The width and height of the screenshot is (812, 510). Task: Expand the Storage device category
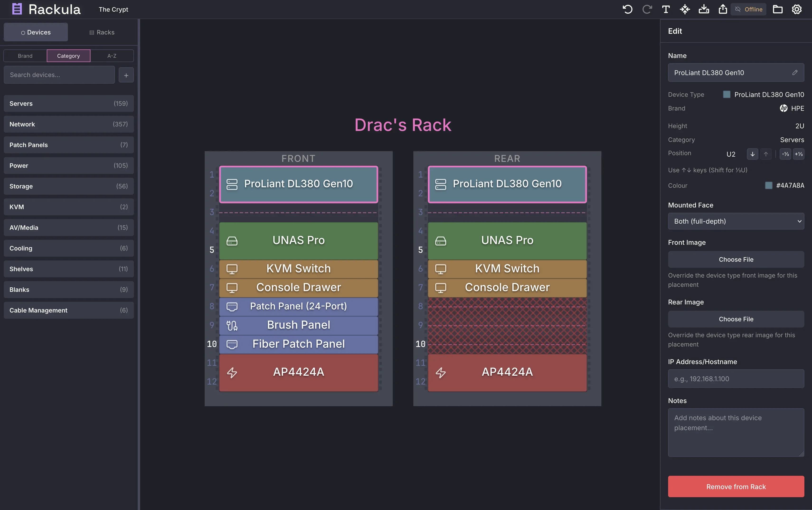click(69, 186)
